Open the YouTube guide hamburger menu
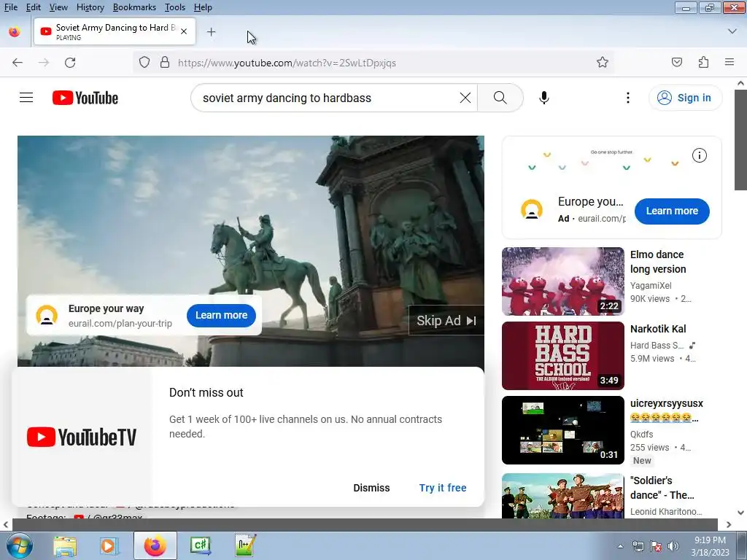Viewport: 747px width, 560px height. point(26,98)
